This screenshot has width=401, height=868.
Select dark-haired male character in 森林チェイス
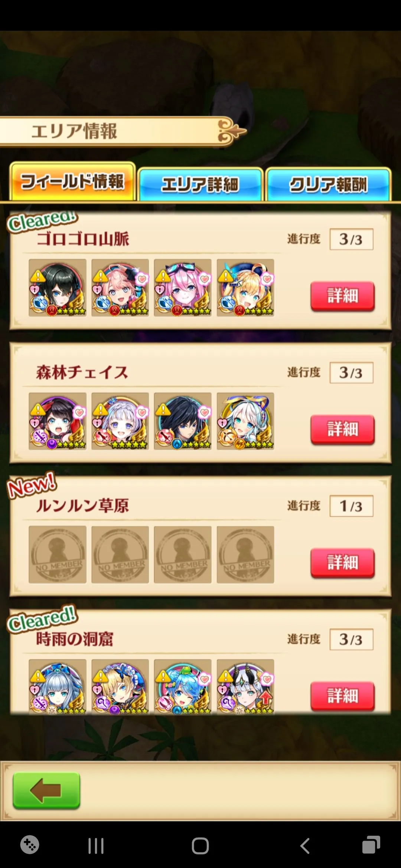[x=183, y=421]
